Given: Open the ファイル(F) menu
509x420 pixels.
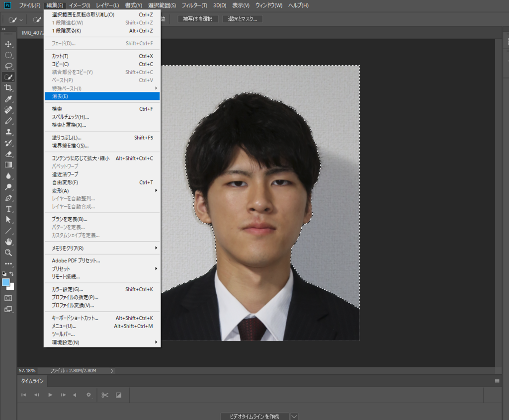Looking at the screenshot, I should coord(29,5).
